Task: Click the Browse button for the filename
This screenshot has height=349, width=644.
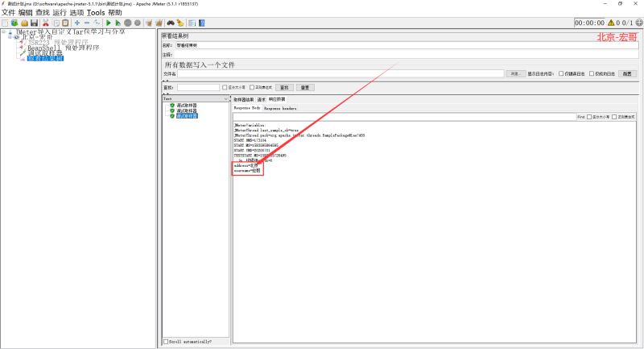Action: [x=515, y=73]
